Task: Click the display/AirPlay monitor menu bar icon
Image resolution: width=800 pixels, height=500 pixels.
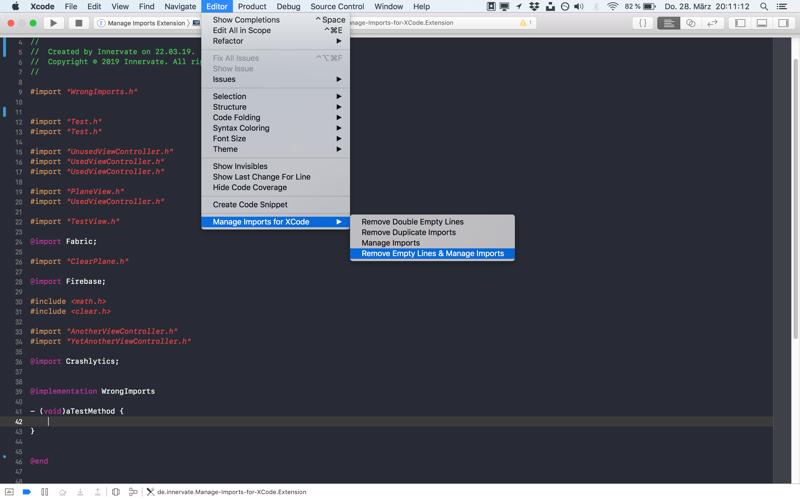Action: click(504, 7)
